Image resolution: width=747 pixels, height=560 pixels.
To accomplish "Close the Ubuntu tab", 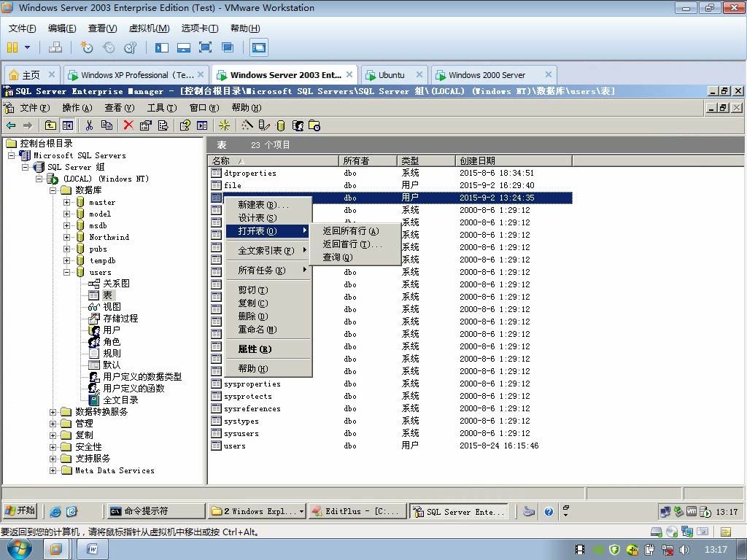I will (x=419, y=74).
